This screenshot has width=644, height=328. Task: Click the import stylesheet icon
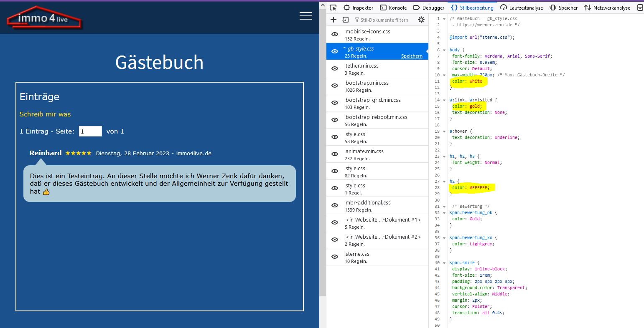click(345, 20)
